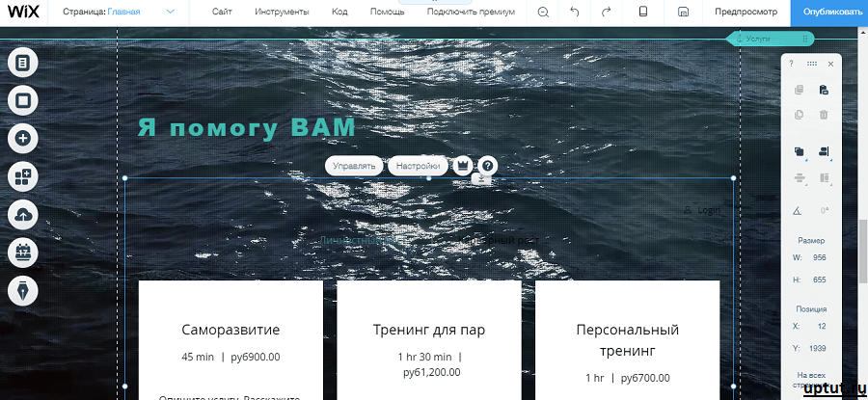Click the zoom out magnifier icon
The width and height of the screenshot is (868, 400).
544,13
